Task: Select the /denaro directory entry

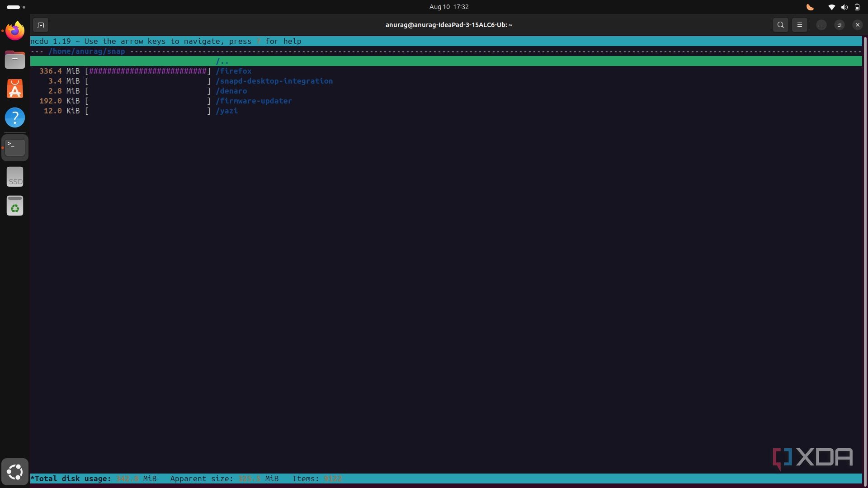Action: 231,91
